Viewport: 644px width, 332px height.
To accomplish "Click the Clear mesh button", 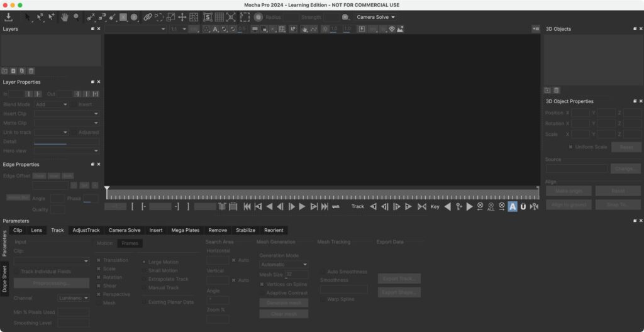I will (x=284, y=314).
